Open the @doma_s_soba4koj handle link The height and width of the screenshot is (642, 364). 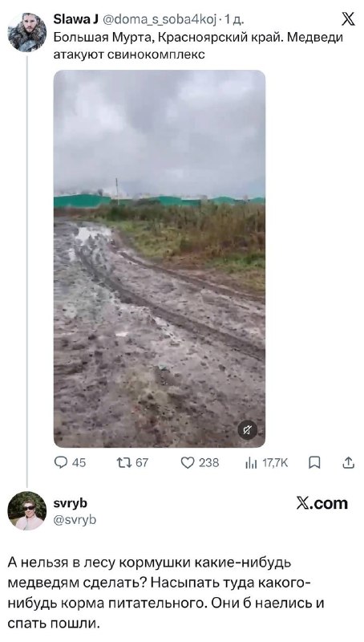click(158, 19)
